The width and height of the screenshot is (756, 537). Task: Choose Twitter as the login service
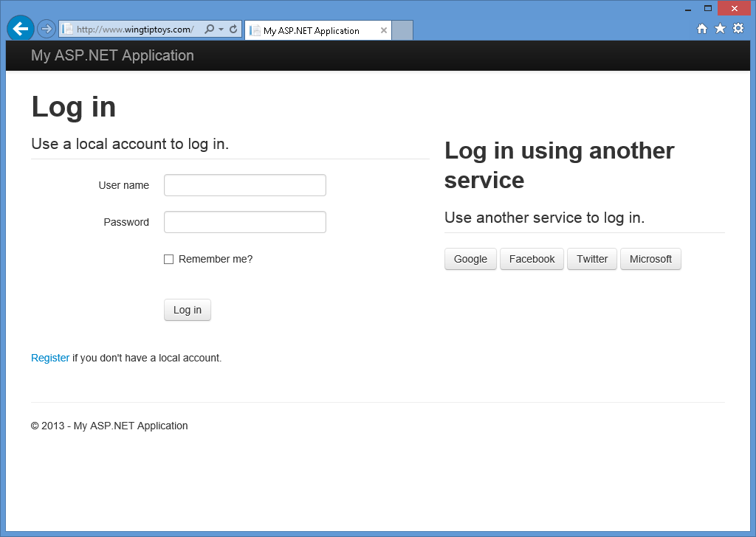pyautogui.click(x=591, y=259)
